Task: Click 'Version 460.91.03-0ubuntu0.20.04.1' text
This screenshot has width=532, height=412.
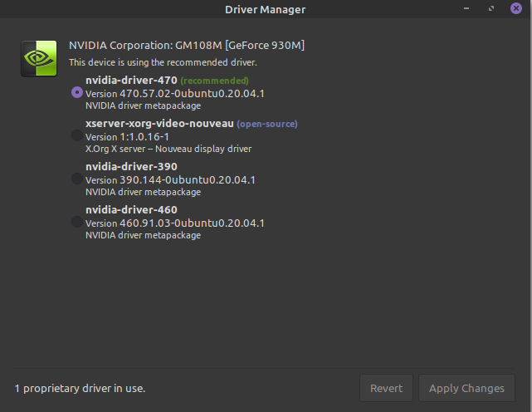Action: point(175,223)
